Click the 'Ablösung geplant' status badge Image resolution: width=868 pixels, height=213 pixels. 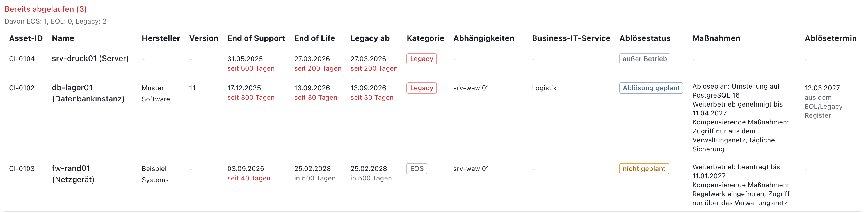[651, 88]
